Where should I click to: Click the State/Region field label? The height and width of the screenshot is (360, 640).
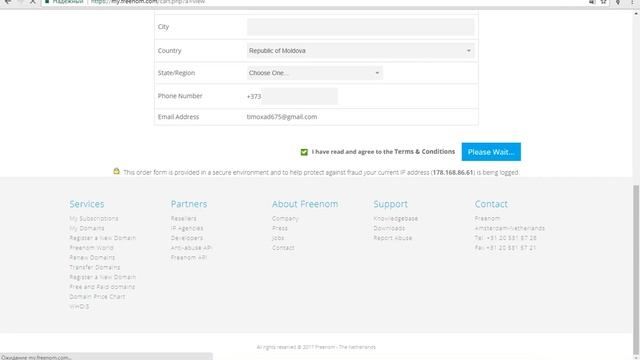tap(176, 73)
